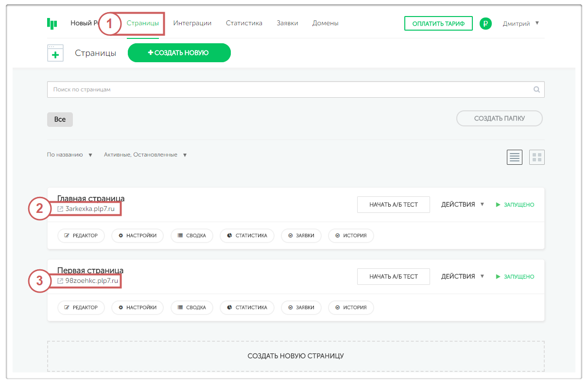Open ДЕЙСТВИЯ dropdown for Первая страница
The image size is (588, 384).
pos(462,277)
